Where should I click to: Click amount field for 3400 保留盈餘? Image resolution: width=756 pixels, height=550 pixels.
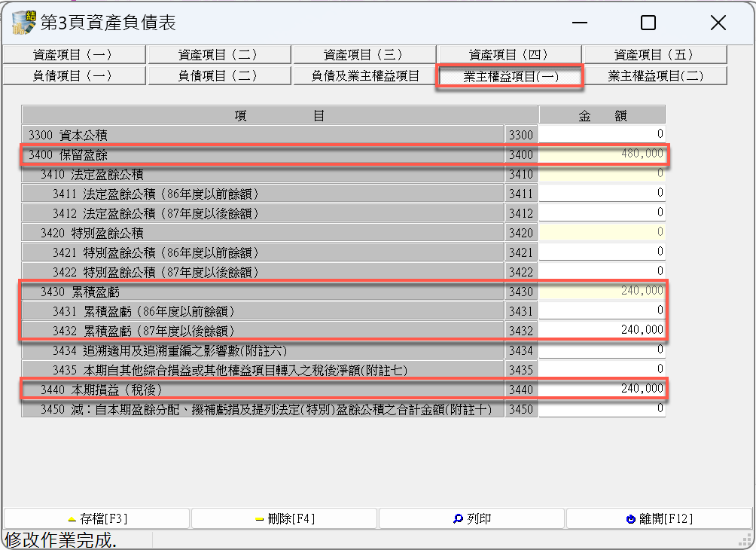pyautogui.click(x=602, y=154)
